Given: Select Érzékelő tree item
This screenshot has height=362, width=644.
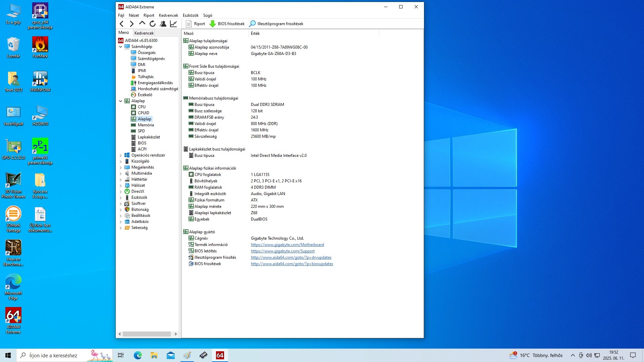Looking at the screenshot, I should click(x=145, y=95).
